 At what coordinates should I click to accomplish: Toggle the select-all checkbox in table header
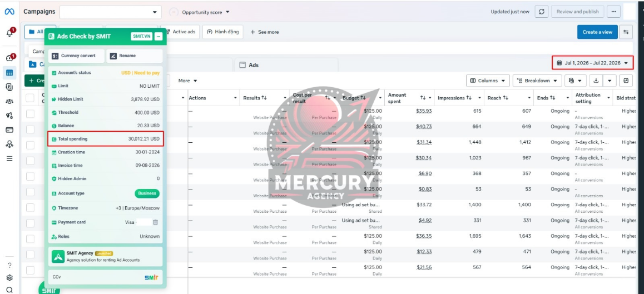coord(30,98)
